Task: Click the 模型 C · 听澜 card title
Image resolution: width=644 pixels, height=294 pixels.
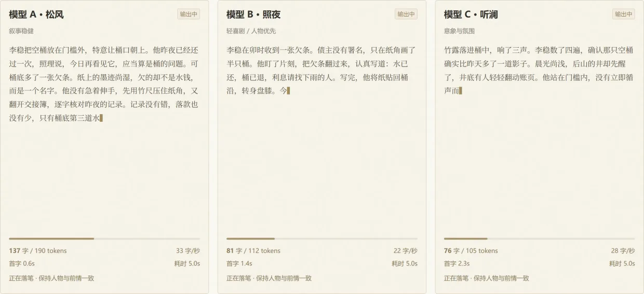Action: (x=471, y=15)
